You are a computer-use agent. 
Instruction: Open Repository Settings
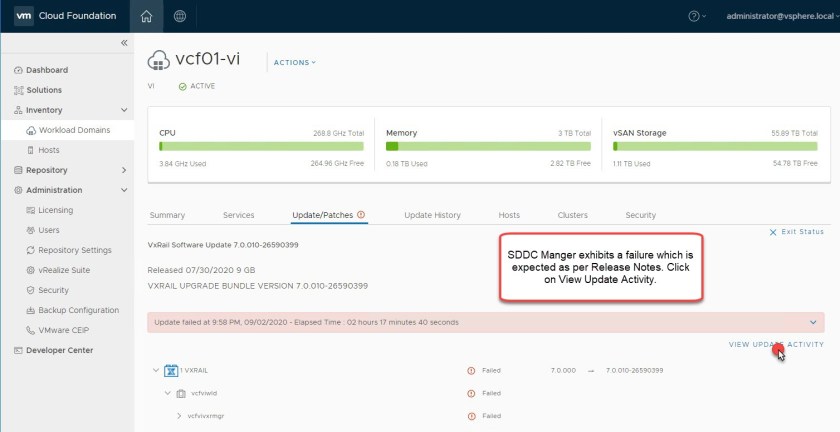(x=75, y=250)
